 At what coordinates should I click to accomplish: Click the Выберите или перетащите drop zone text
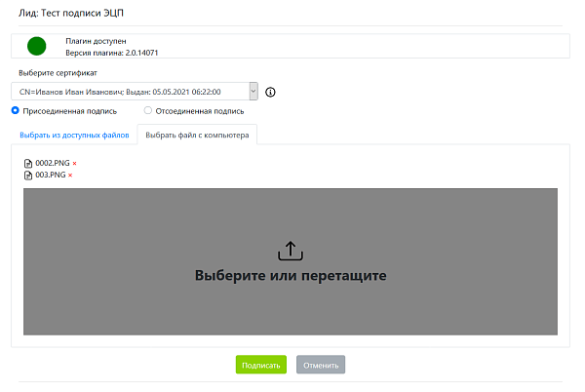pos(291,276)
